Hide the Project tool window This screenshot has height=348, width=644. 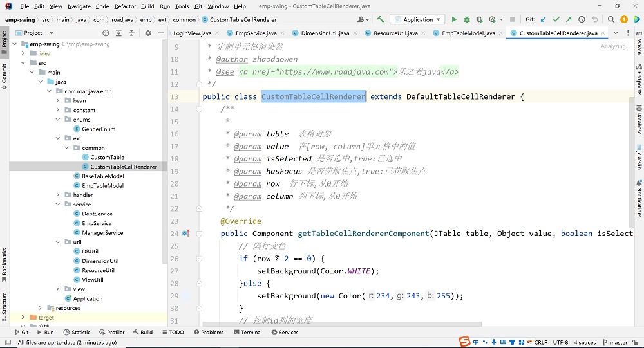click(160, 33)
